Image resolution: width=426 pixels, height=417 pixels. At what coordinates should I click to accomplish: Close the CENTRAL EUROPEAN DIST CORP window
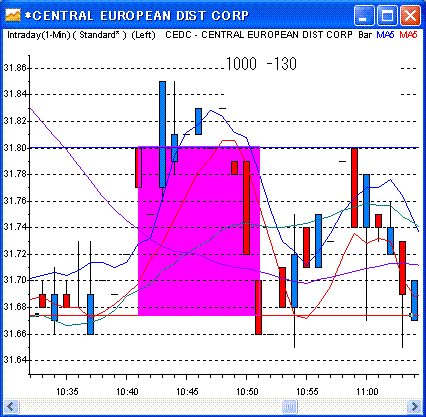(410, 16)
